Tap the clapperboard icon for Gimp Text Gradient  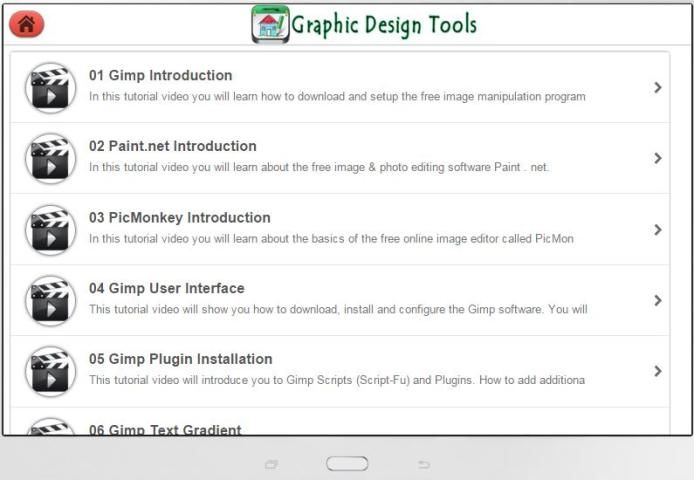point(50,428)
